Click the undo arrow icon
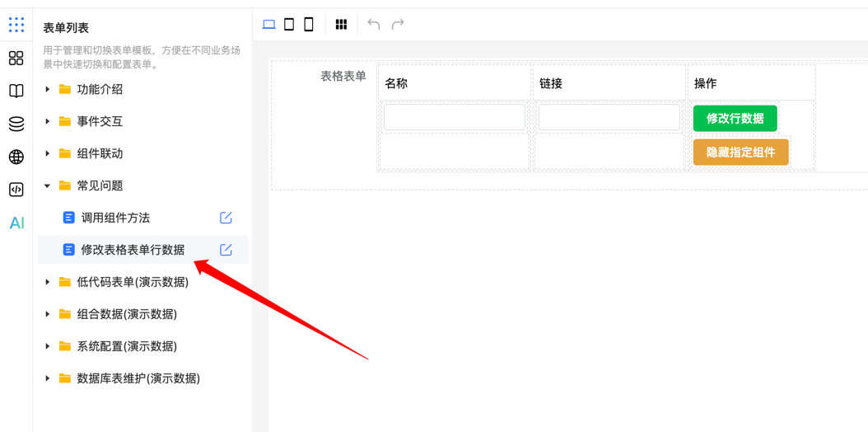868x432 pixels. coord(374,25)
